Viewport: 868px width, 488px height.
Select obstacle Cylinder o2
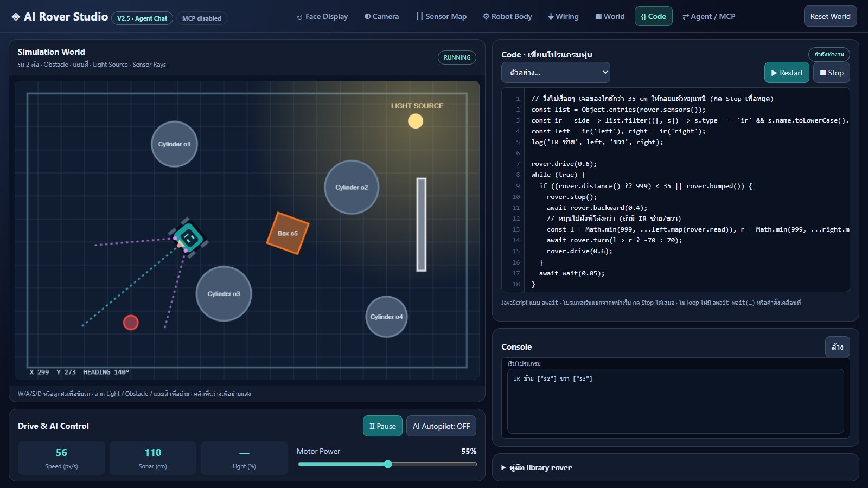click(x=352, y=187)
